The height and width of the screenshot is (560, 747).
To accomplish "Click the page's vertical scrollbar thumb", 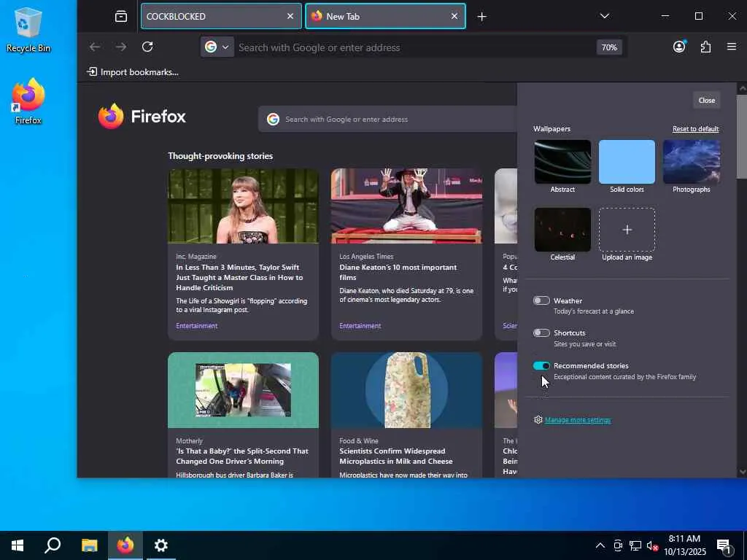I will pyautogui.click(x=742, y=136).
